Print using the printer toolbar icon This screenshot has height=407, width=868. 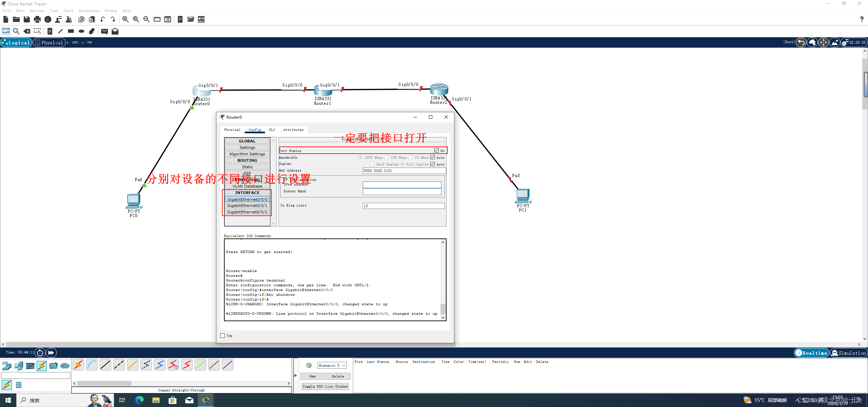37,19
